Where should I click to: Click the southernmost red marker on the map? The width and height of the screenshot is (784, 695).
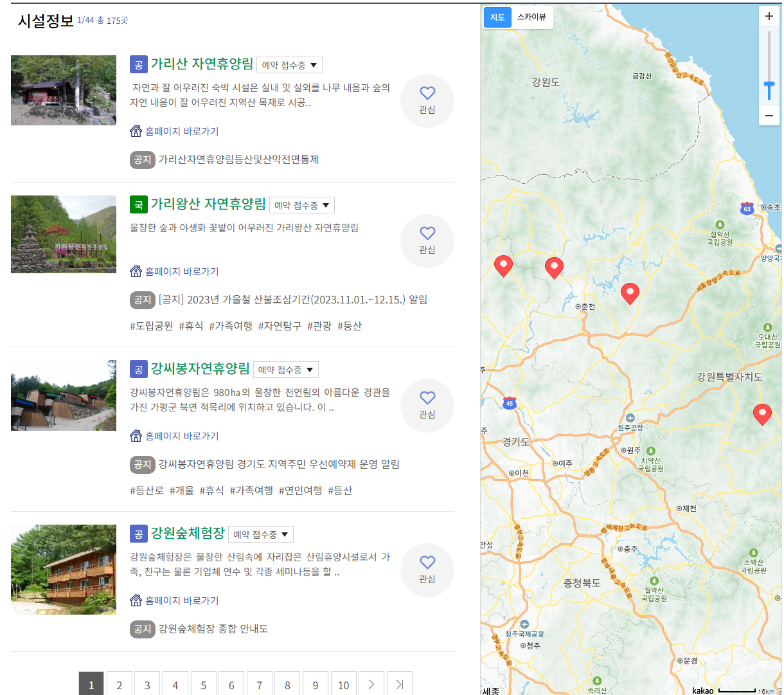(x=763, y=413)
